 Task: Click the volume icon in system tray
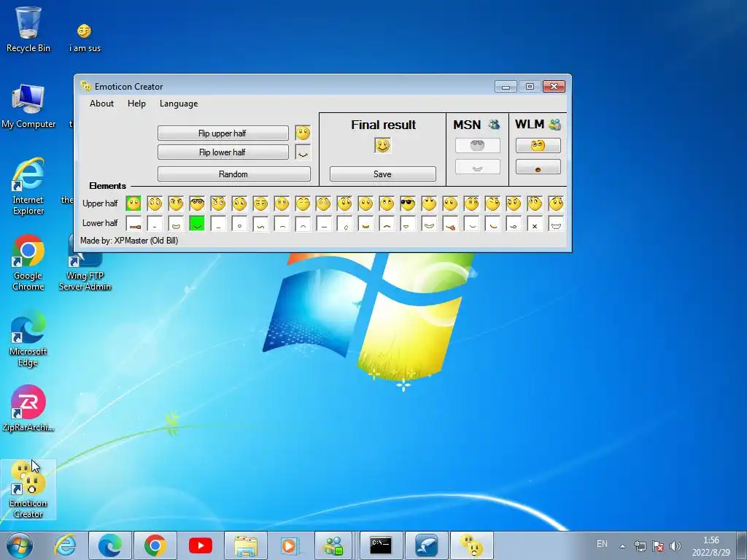(x=675, y=546)
